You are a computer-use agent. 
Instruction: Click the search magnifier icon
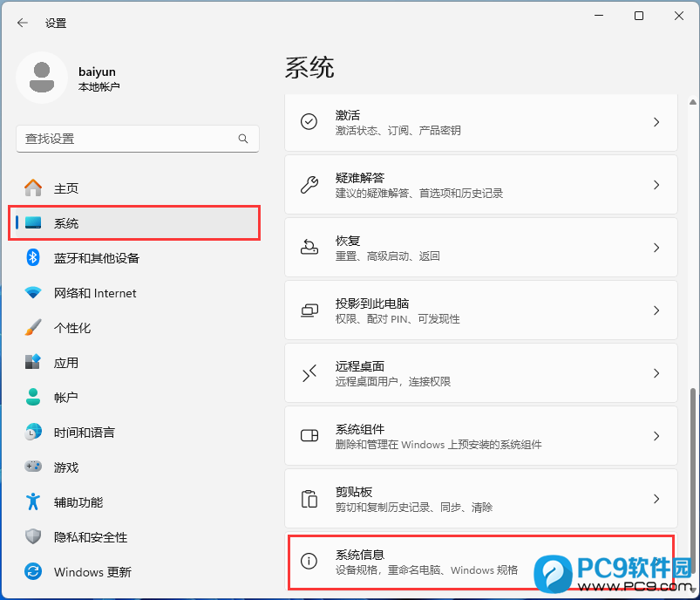243,139
